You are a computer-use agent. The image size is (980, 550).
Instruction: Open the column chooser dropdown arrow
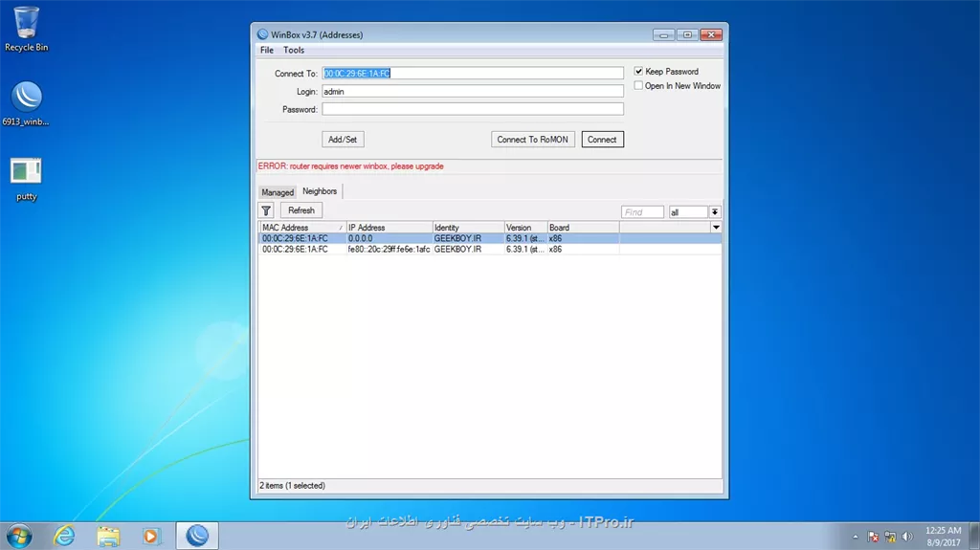[716, 228]
